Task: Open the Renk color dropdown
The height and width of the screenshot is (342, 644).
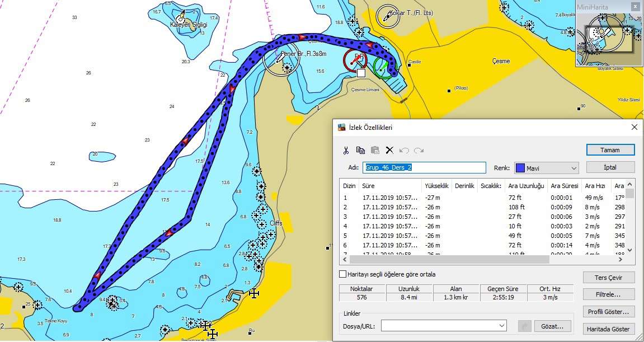Action: [x=547, y=168]
